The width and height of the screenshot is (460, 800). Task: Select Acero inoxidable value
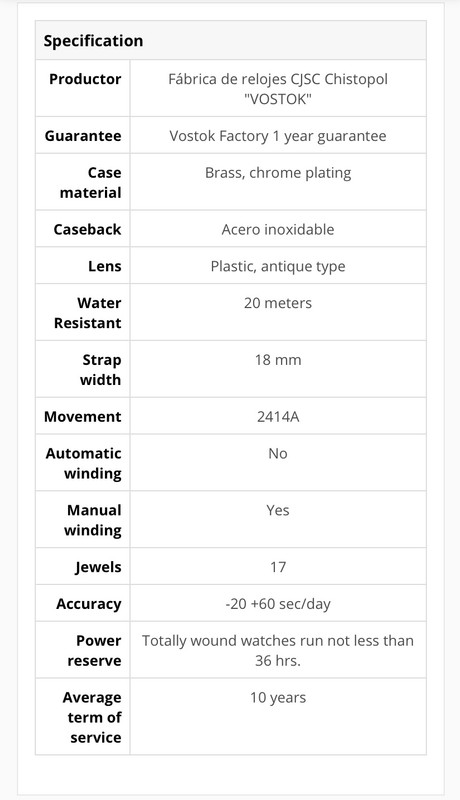click(278, 229)
